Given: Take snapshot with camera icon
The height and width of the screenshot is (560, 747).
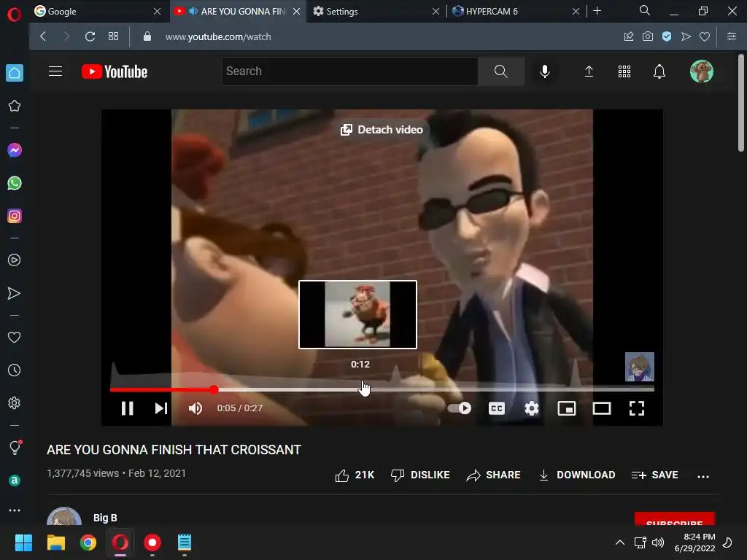Looking at the screenshot, I should [x=648, y=36].
